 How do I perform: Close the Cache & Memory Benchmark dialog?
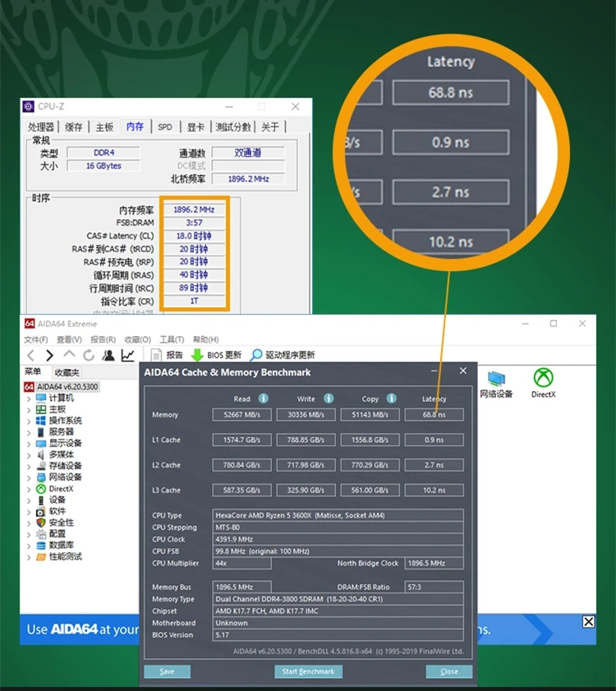pos(462,371)
